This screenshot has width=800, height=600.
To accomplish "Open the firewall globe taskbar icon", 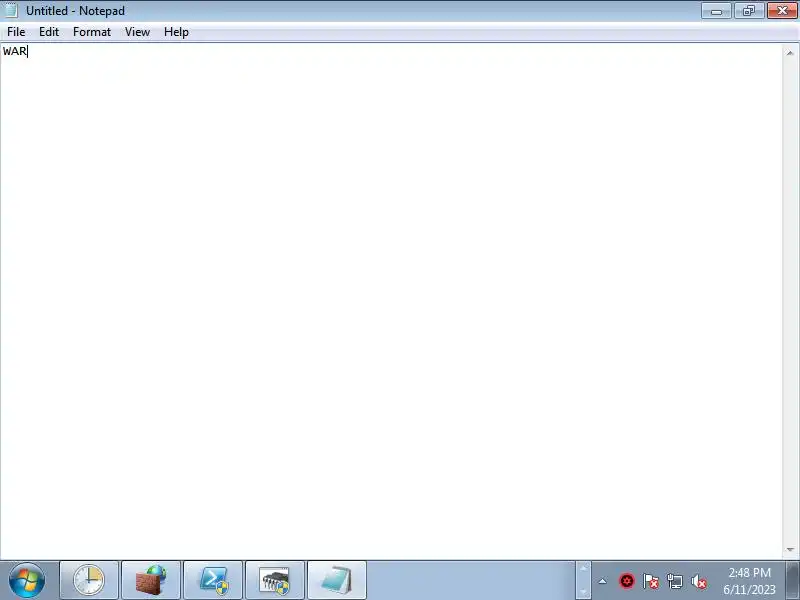I will pos(151,580).
